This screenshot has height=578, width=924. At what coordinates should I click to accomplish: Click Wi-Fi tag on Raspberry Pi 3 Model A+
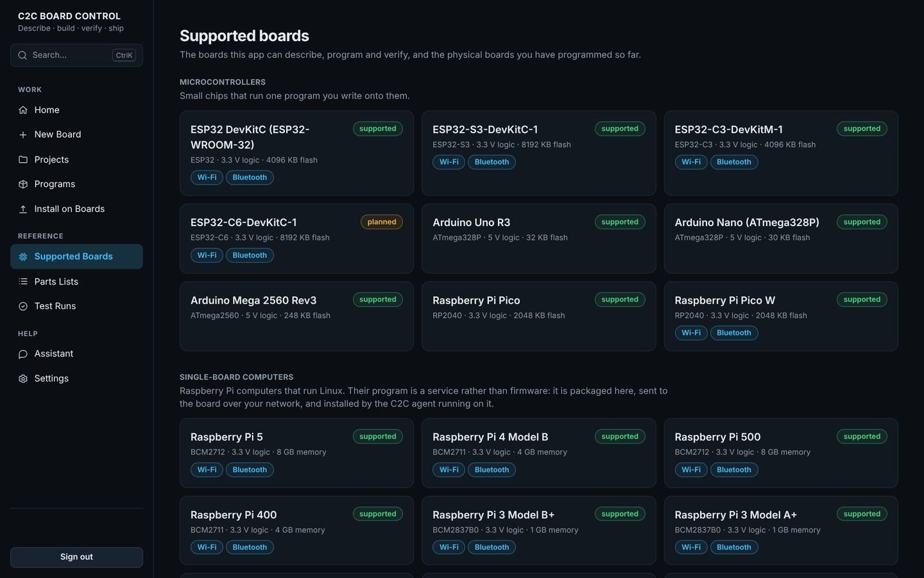[x=691, y=547]
